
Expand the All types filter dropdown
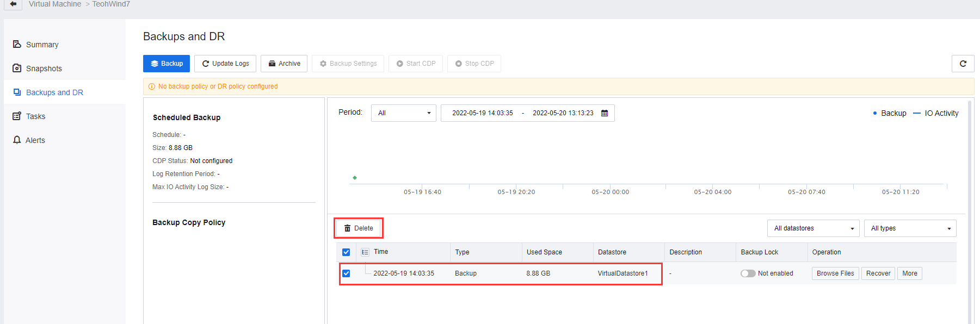910,228
